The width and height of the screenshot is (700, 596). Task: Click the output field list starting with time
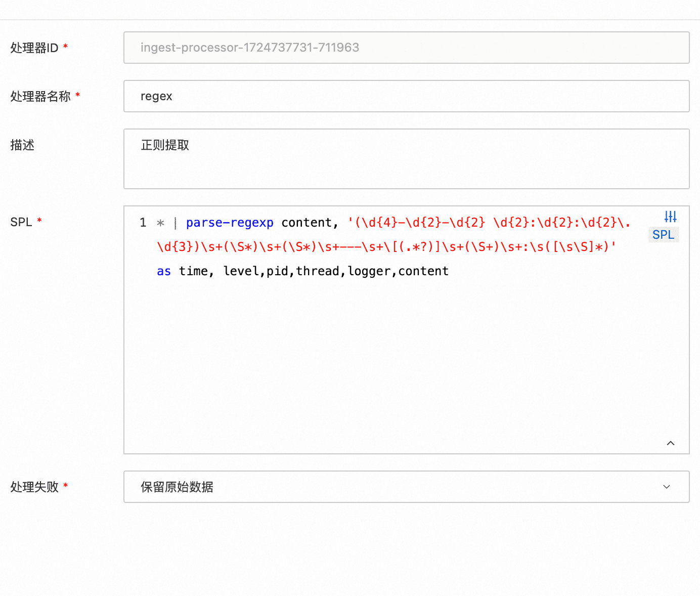[314, 271]
